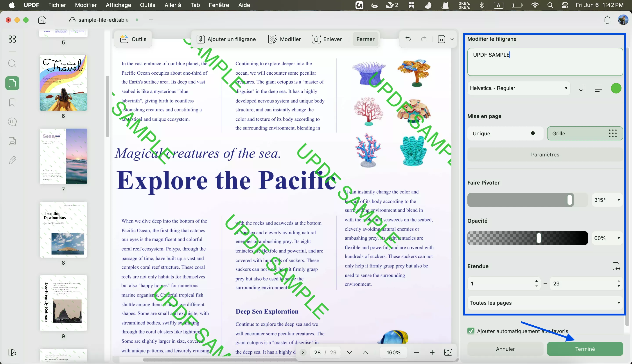Expand the save options dropdown arrow
Screen dimensions: 632x364
point(452,39)
